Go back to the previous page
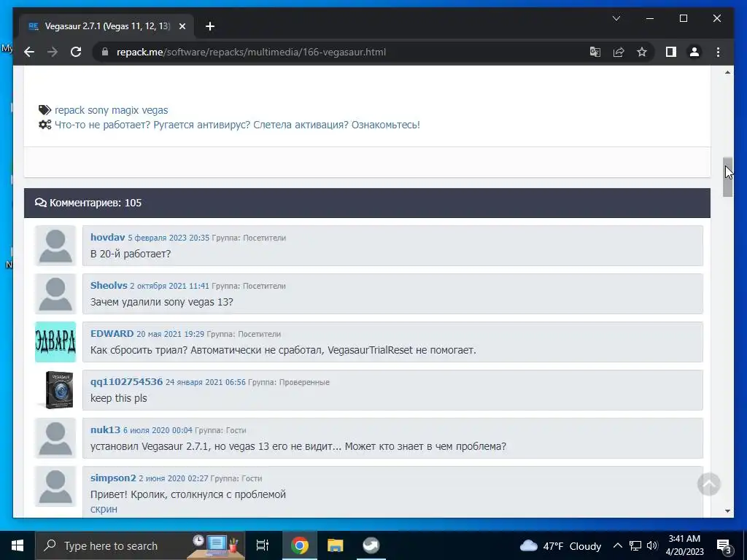This screenshot has height=560, width=747. (x=29, y=52)
